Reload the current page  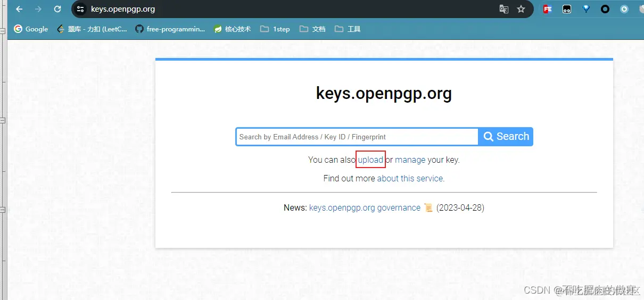click(x=57, y=9)
